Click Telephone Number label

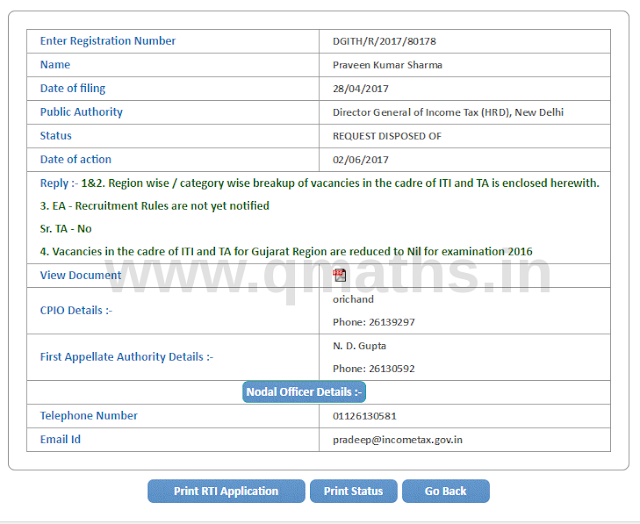(x=89, y=416)
